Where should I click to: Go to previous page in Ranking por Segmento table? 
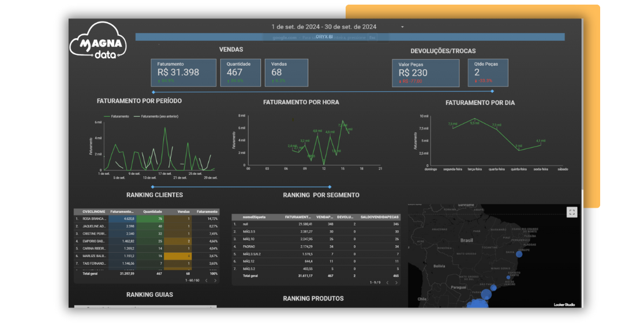(388, 283)
